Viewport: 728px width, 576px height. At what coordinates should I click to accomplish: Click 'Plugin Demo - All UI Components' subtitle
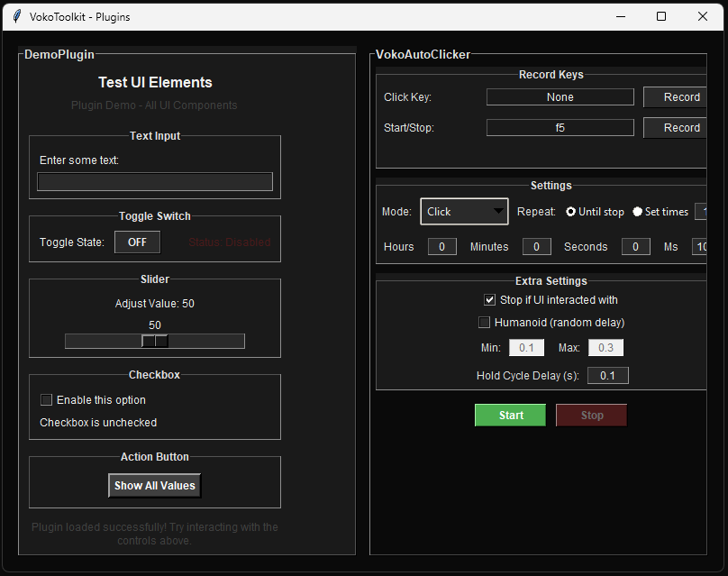click(154, 105)
